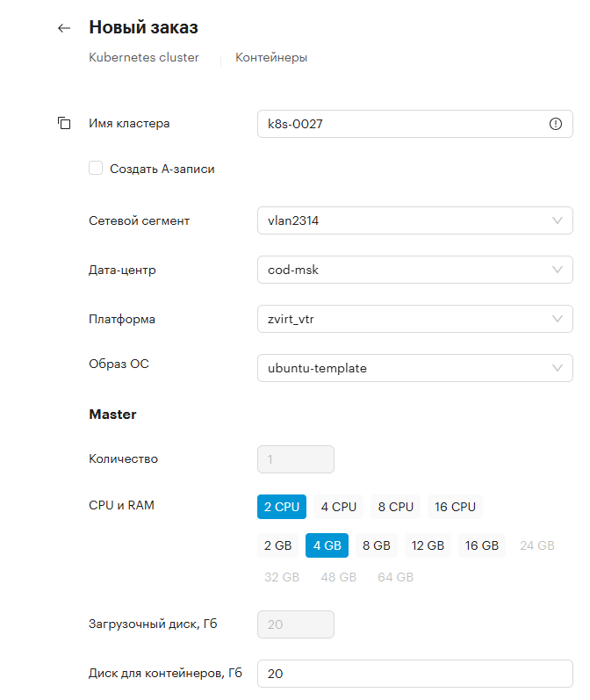Click the chevron next to zvirt_vtr
This screenshot has height=700, width=590.
[558, 319]
